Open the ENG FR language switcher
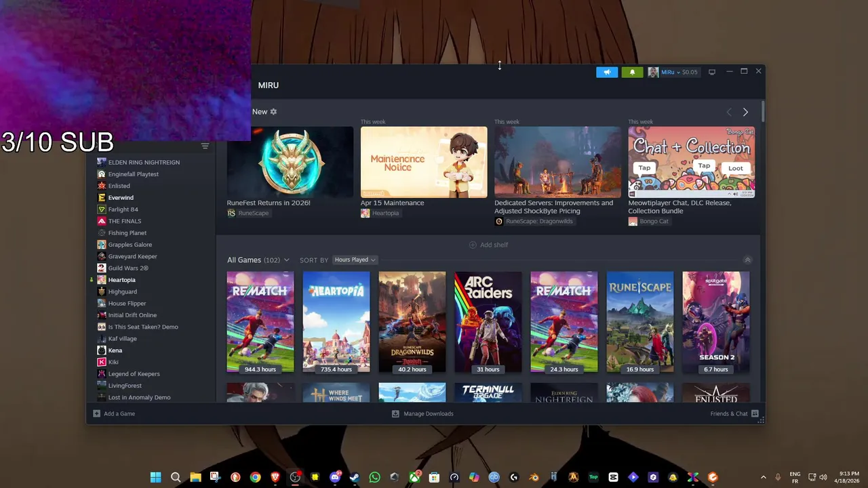Image resolution: width=868 pixels, height=488 pixels. pyautogui.click(x=795, y=477)
